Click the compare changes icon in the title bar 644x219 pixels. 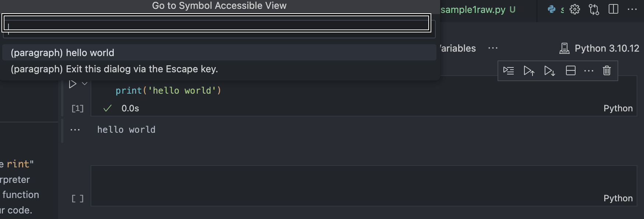click(594, 9)
